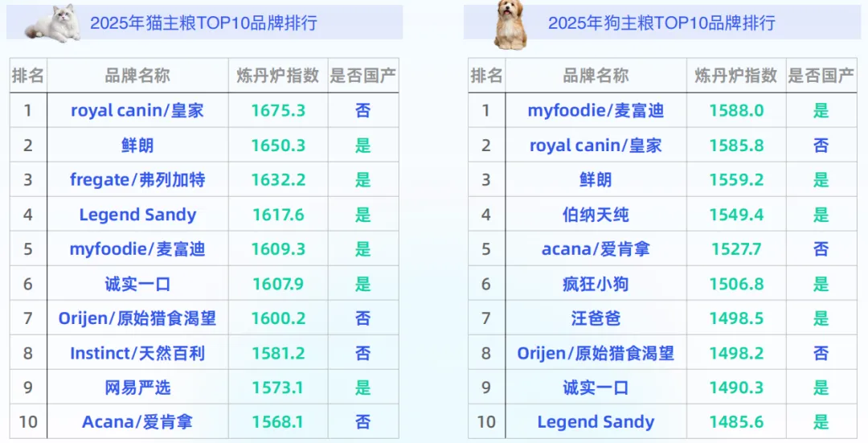Select 诚实一口 in the cat food table
Image resolution: width=868 pixels, height=443 pixels.
click(x=137, y=284)
